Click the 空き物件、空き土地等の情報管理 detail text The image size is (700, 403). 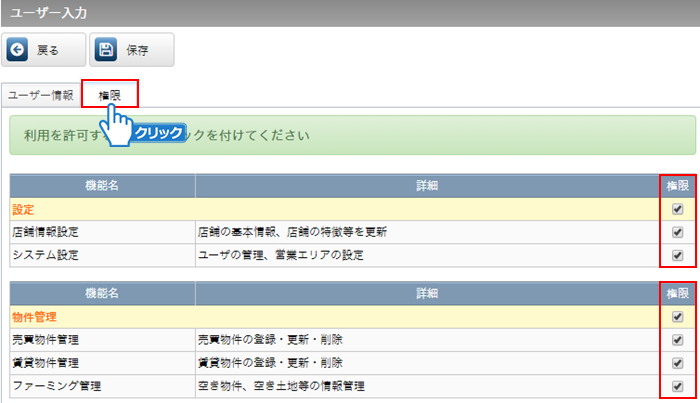point(282,386)
